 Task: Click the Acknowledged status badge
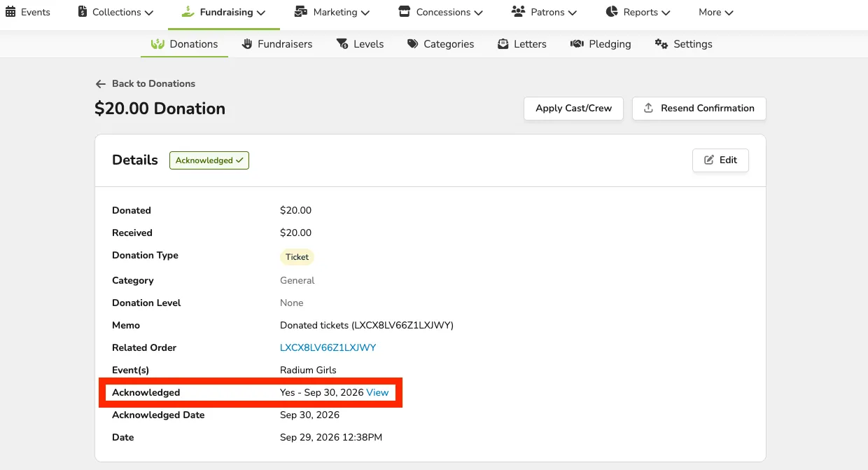click(209, 160)
